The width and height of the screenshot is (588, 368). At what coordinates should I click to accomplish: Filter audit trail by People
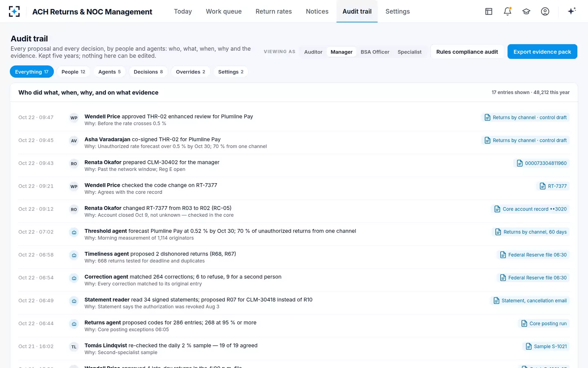(x=73, y=72)
